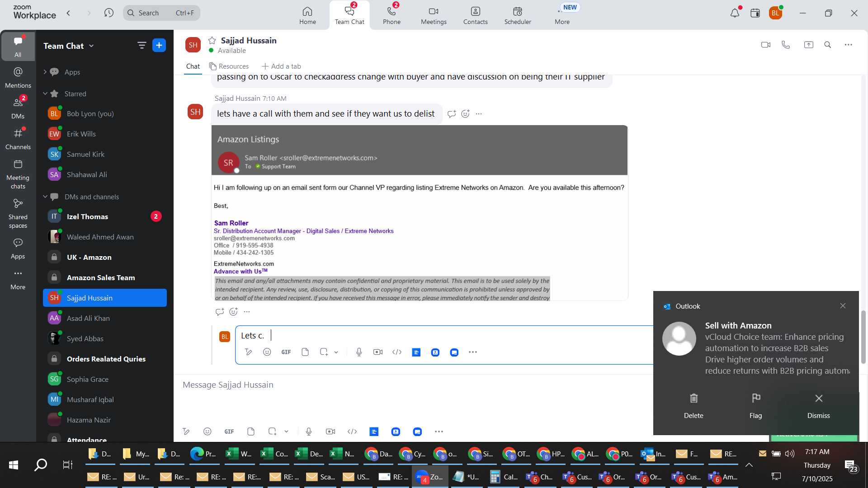This screenshot has height=488, width=868.
Task: Go back using the back arrow
Action: click(x=69, y=13)
